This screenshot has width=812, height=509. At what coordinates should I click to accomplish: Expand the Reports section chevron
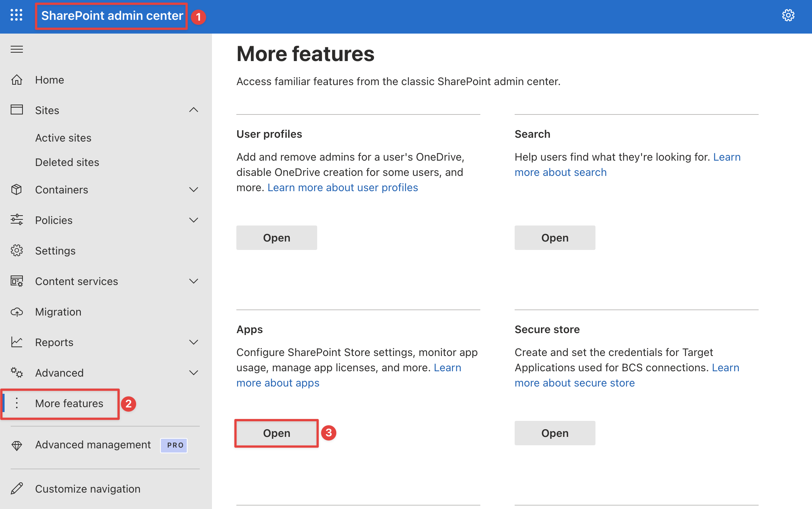194,342
